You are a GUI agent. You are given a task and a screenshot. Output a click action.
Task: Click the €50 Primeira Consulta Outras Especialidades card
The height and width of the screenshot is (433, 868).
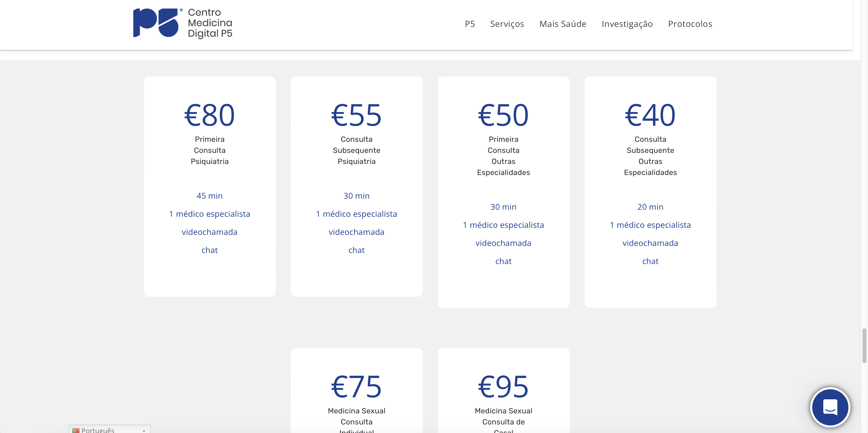pyautogui.click(x=503, y=192)
